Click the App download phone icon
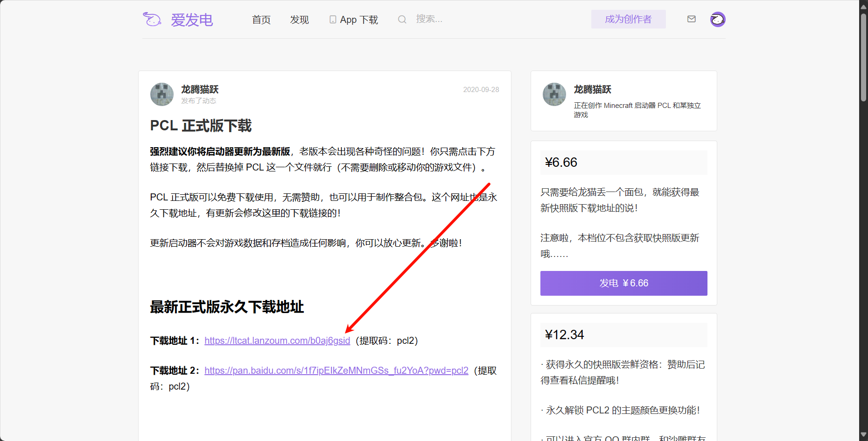The height and width of the screenshot is (441, 868). (x=333, y=19)
